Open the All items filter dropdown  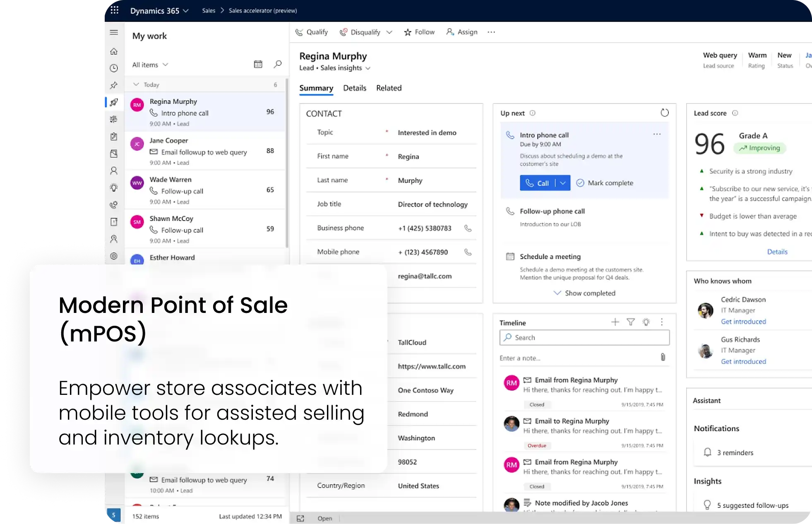(x=150, y=65)
